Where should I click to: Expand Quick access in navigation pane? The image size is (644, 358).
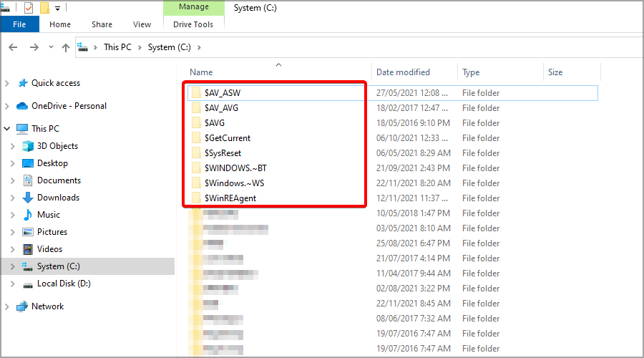(7, 83)
